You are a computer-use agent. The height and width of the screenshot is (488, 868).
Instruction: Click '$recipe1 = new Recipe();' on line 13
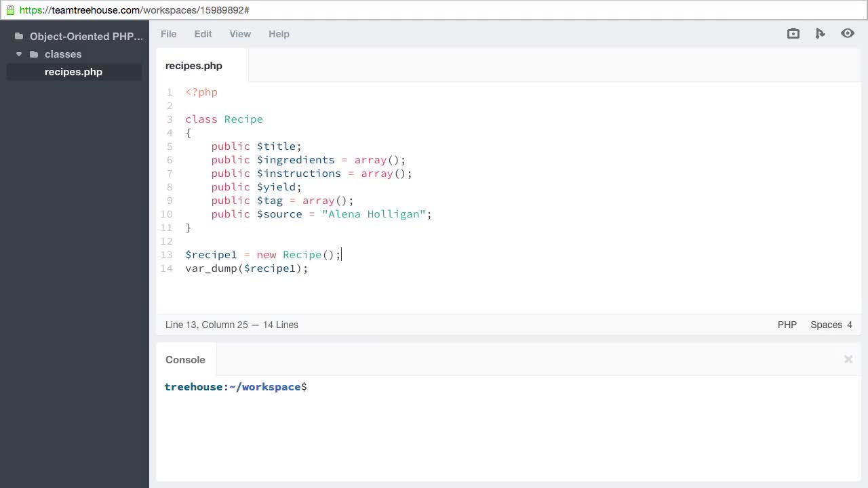click(x=263, y=255)
